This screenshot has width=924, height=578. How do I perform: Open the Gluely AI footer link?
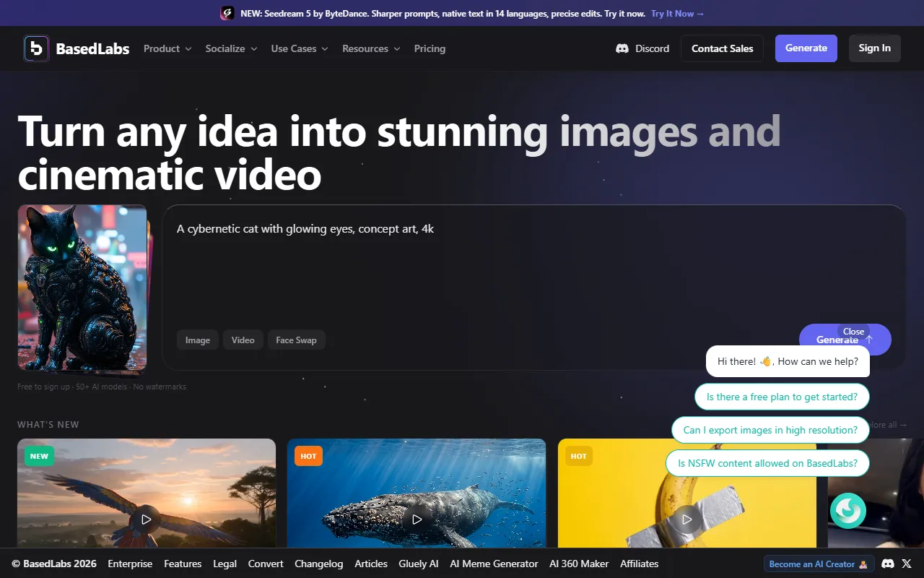pyautogui.click(x=419, y=564)
